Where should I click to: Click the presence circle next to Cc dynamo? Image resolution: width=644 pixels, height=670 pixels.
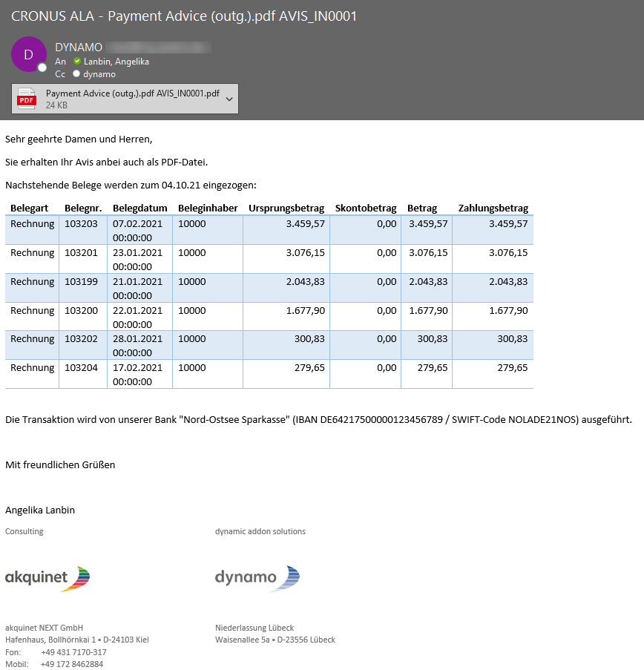click(76, 74)
